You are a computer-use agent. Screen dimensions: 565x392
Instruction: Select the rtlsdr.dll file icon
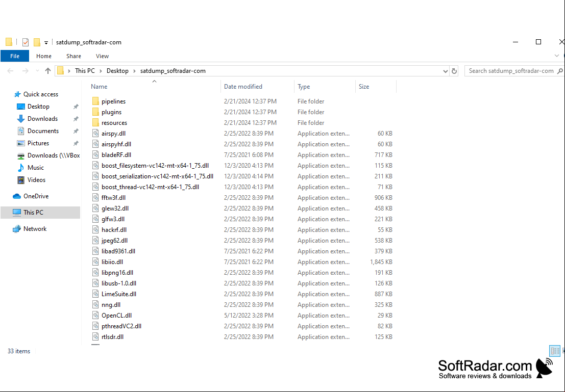pyautogui.click(x=95, y=337)
